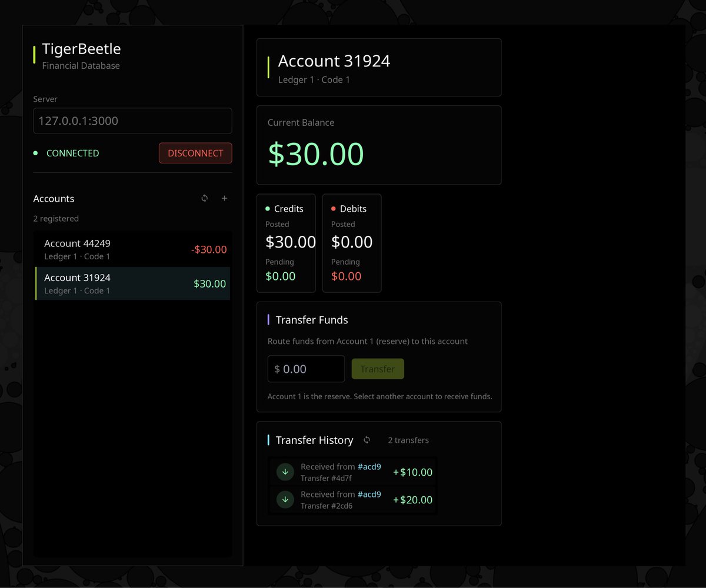Select Account 31924 in the list
Image resolution: width=706 pixels, height=588 pixels.
132,283
